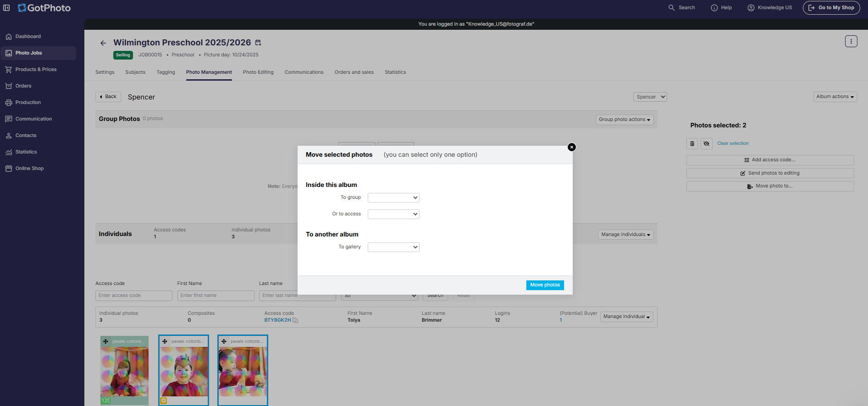Open Products & Prices in sidebar
Screen dimensions: 868x406
pyautogui.click(x=39, y=70)
